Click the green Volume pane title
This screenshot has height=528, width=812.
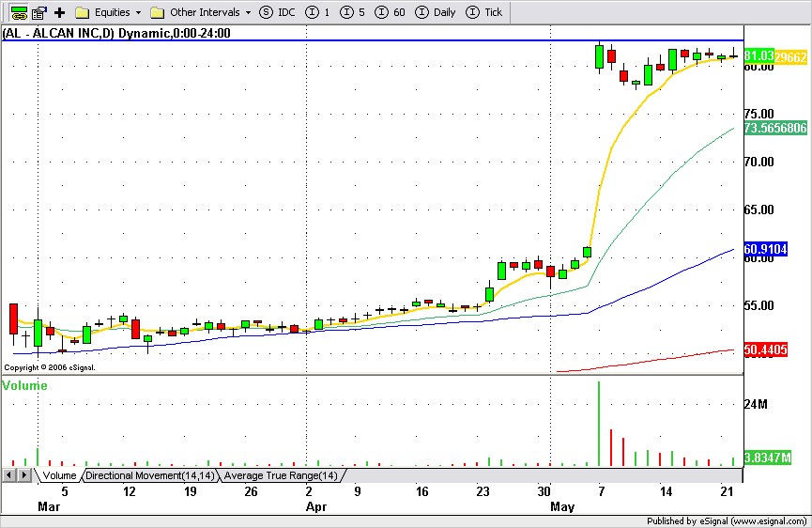pos(24,385)
